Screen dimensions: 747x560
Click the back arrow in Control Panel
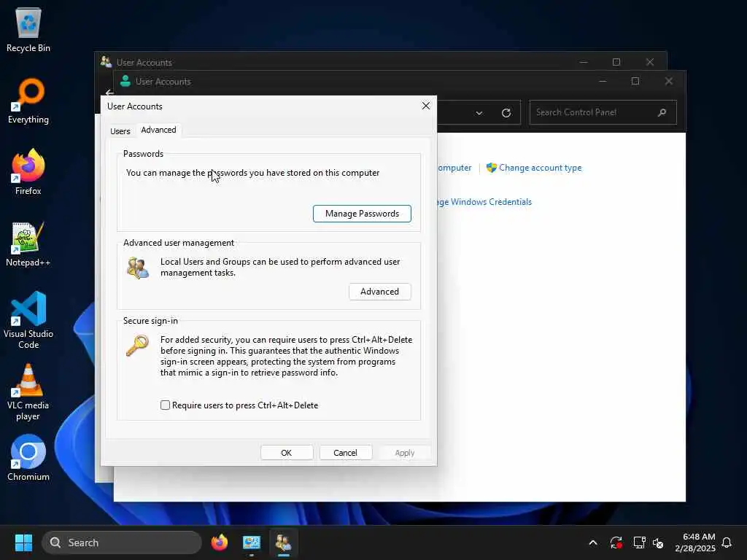tap(109, 93)
